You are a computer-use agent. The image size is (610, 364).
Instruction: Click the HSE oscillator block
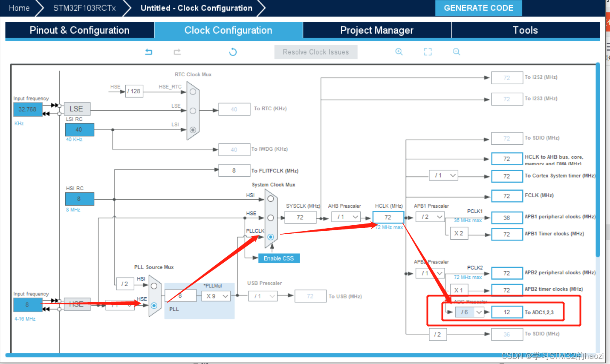click(77, 304)
